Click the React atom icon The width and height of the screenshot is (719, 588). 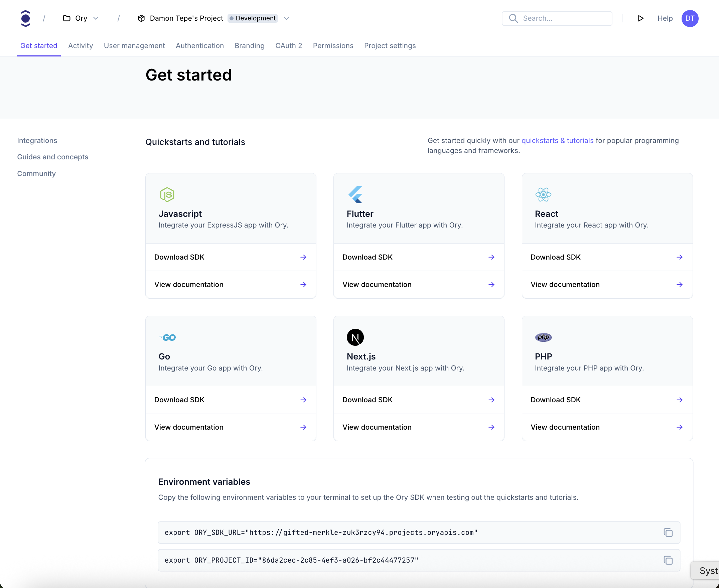[543, 195]
